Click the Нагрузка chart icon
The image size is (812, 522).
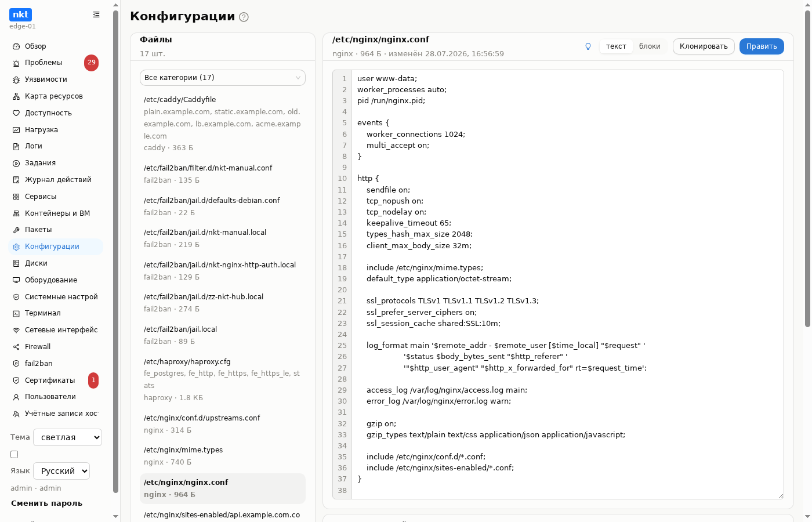(x=16, y=130)
